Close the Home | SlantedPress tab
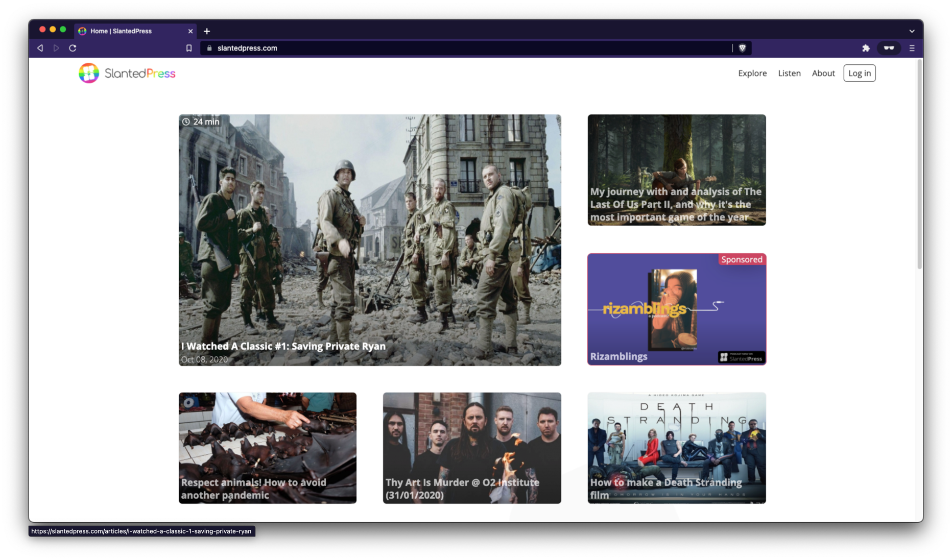This screenshot has height=560, width=952. 191,31
